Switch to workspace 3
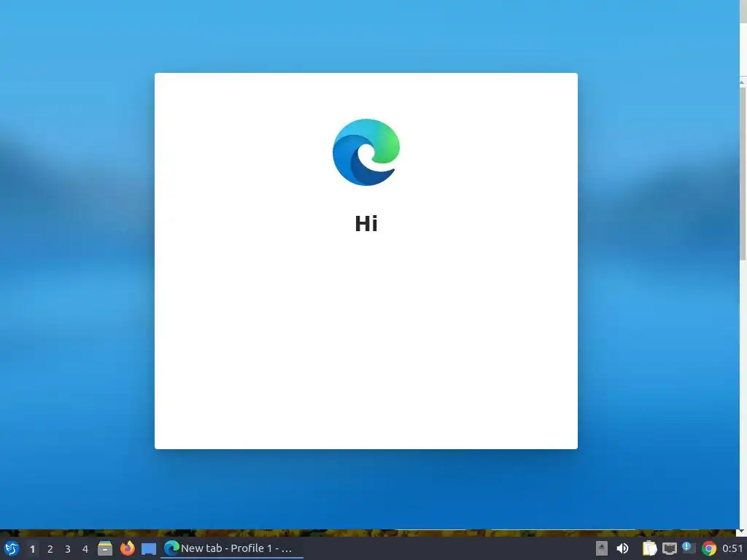 68,549
